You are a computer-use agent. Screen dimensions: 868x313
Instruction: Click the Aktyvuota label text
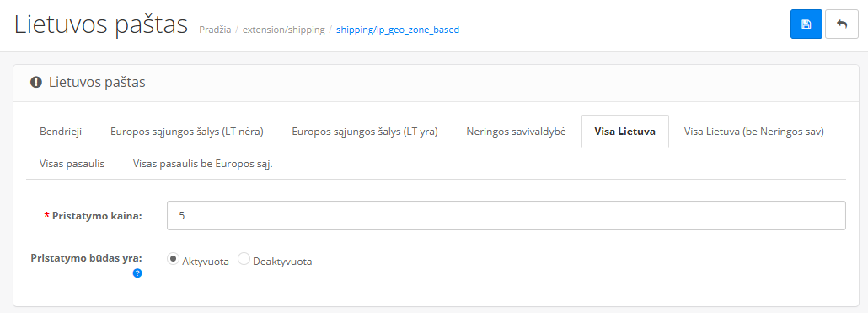(206, 262)
